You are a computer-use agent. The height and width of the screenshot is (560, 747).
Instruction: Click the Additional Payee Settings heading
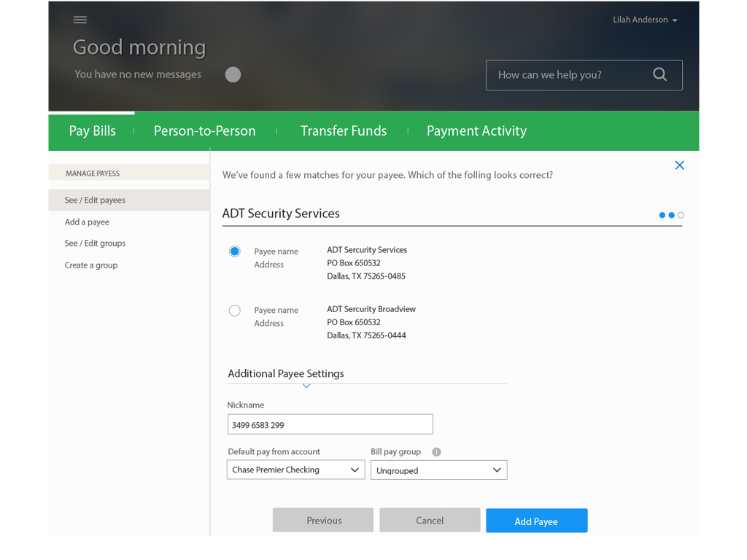pos(286,373)
